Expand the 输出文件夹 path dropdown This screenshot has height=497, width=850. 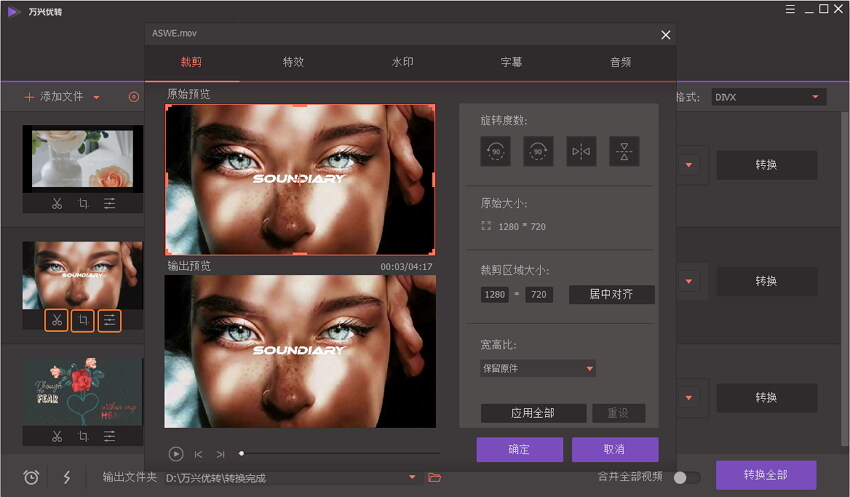pyautogui.click(x=411, y=477)
